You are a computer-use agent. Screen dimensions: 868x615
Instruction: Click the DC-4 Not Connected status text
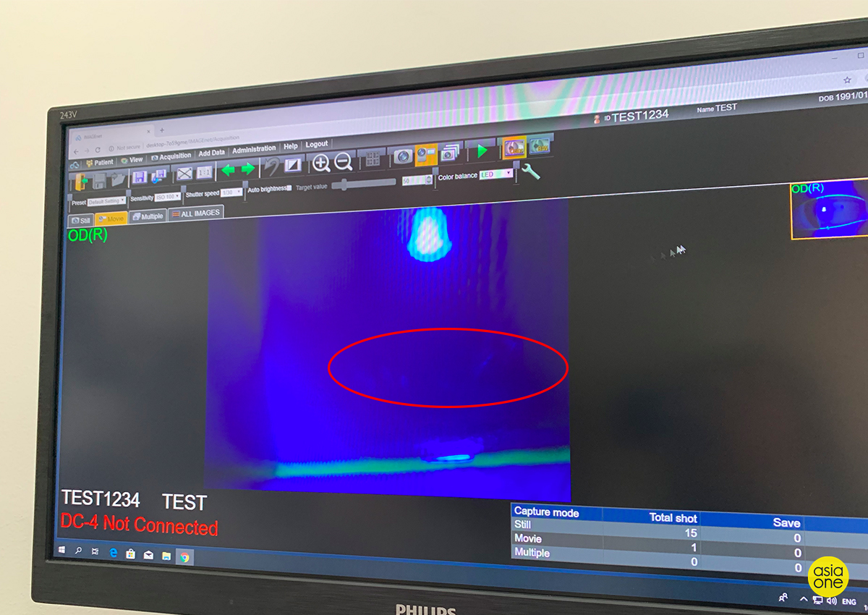[x=139, y=524]
